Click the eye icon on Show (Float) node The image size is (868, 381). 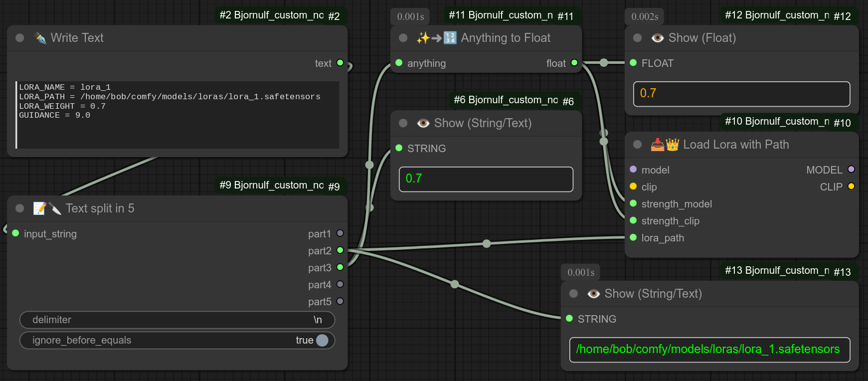click(x=657, y=38)
